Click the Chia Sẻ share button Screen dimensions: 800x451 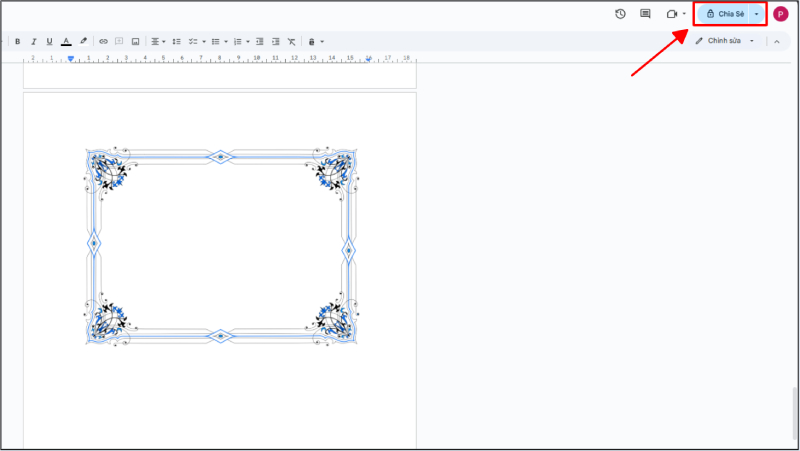click(724, 14)
